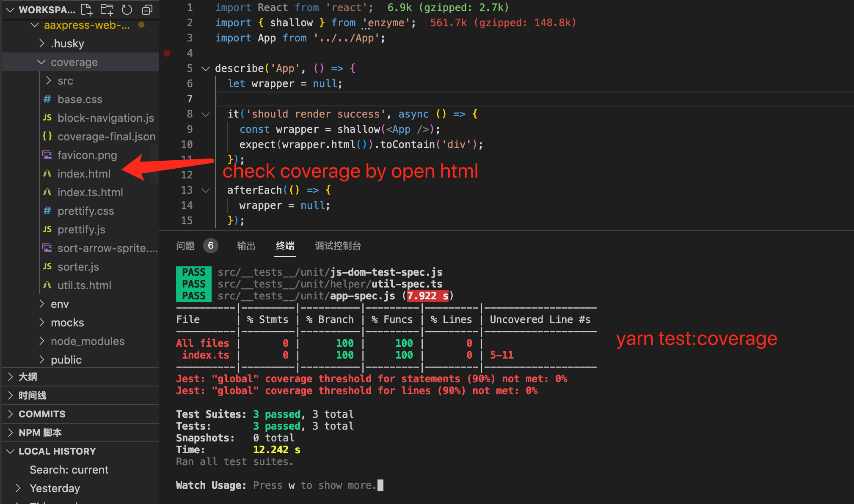Switch to the 调试控制台 debug console tab
The height and width of the screenshot is (504, 854).
pyautogui.click(x=338, y=246)
